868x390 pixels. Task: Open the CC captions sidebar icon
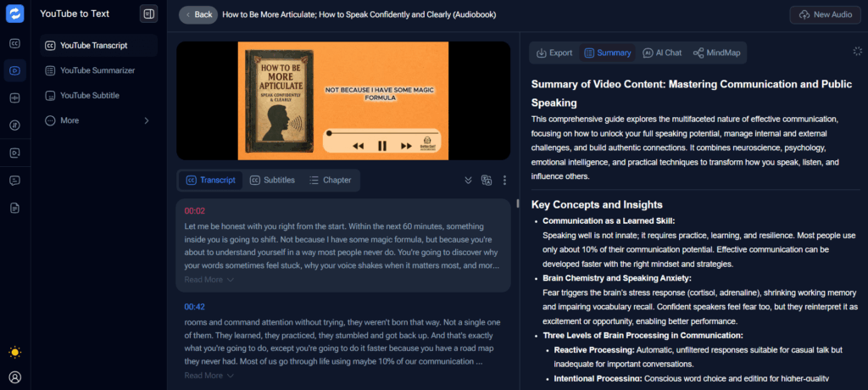tap(15, 43)
